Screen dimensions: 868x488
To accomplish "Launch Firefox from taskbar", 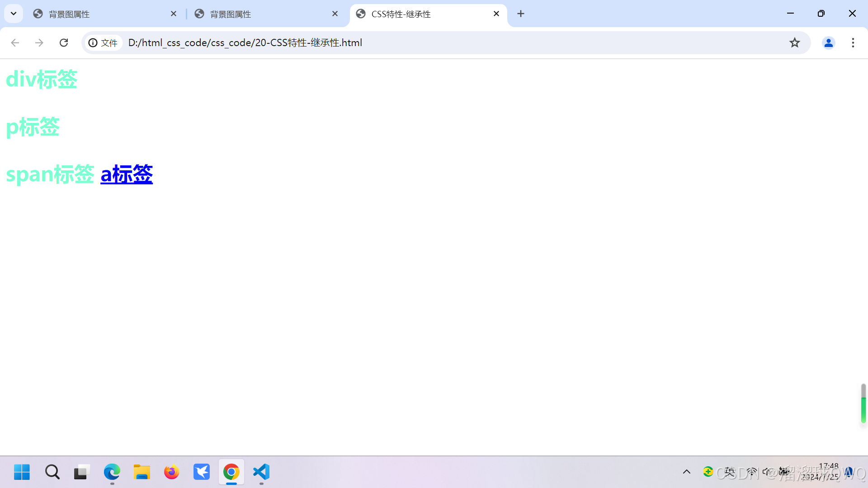I will pos(172,472).
